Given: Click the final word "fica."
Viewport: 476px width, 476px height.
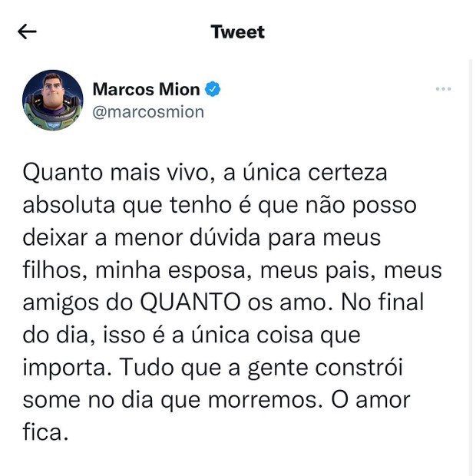Looking at the screenshot, I should pos(45,432).
